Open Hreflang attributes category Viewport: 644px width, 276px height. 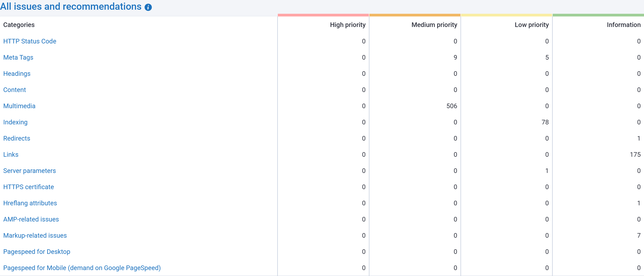coord(30,203)
